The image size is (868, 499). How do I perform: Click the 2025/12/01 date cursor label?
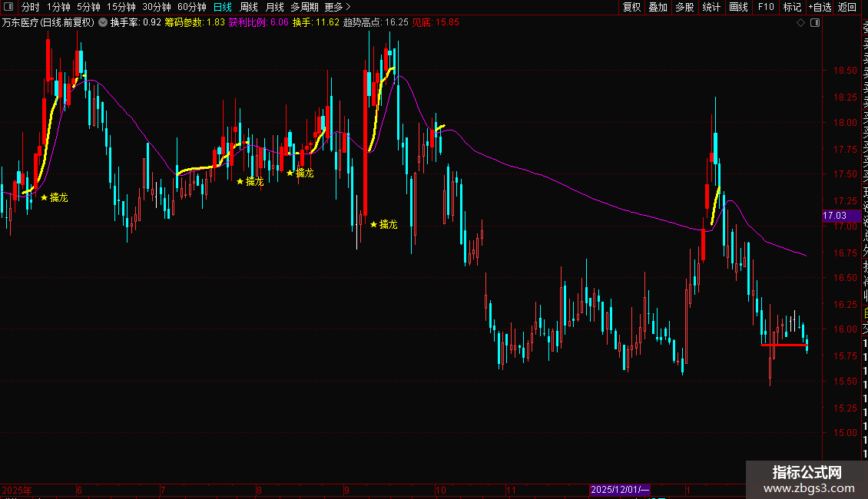point(619,490)
